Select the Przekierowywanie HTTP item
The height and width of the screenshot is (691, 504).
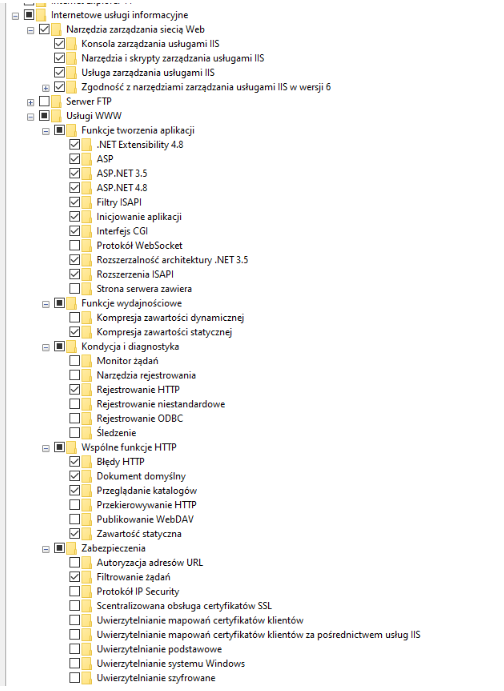pyautogui.click(x=146, y=505)
